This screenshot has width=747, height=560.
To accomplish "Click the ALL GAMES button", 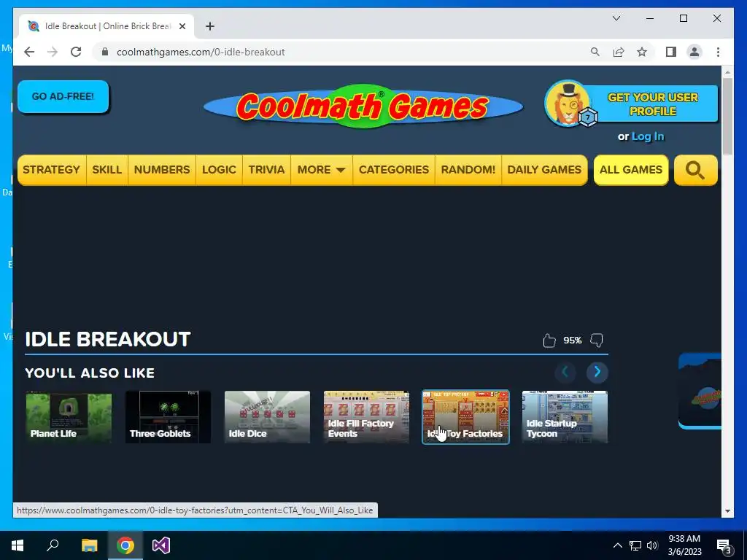I will pos(631,170).
